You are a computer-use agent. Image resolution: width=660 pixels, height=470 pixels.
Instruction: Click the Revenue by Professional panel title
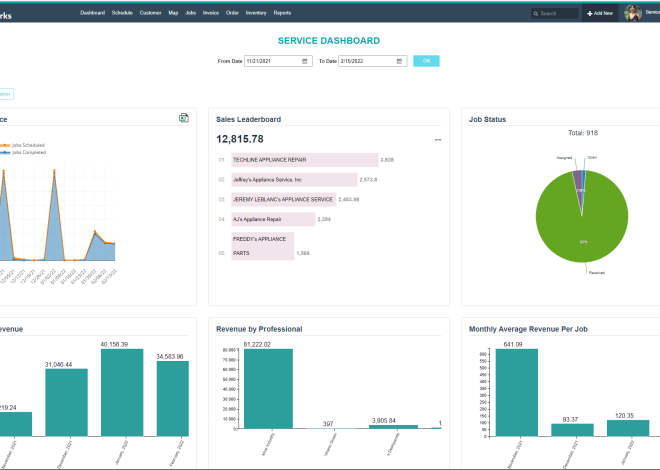pyautogui.click(x=259, y=329)
